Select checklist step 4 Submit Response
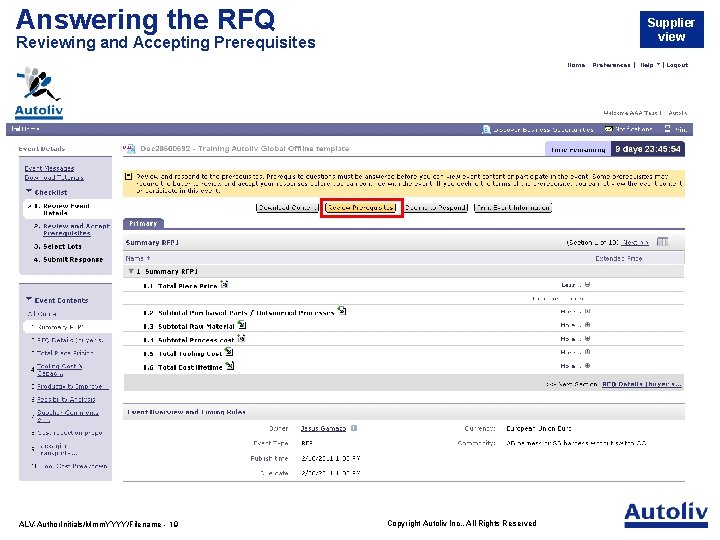 [68, 259]
